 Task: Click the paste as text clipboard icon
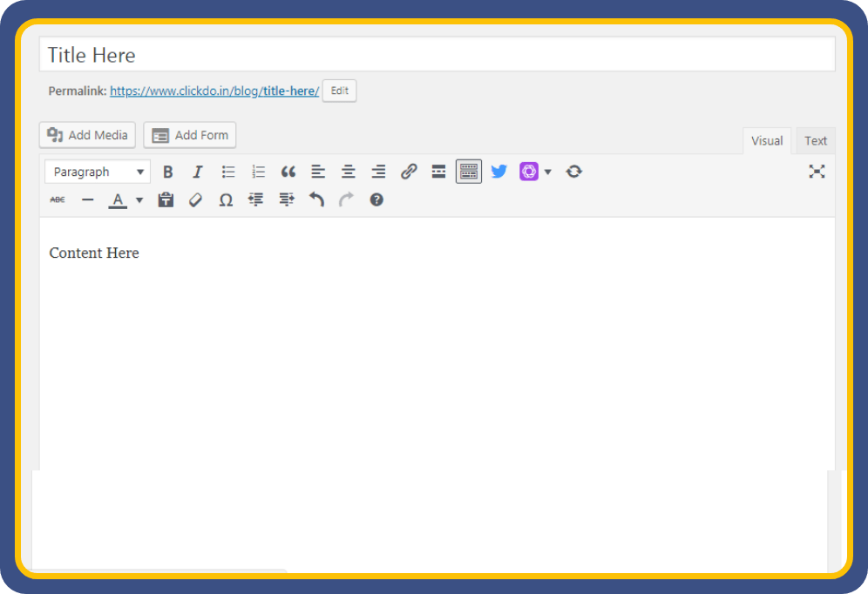[x=166, y=200]
